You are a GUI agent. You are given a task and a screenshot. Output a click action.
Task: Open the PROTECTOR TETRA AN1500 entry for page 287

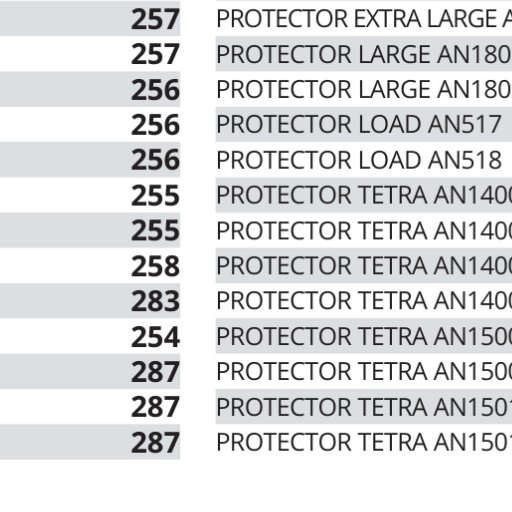pos(364,371)
